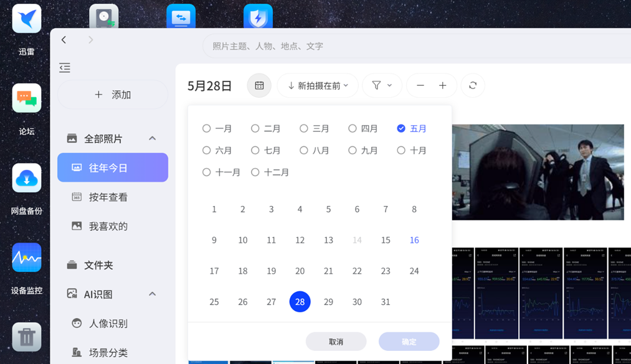Open the trash bin desktop icon

tap(27, 337)
